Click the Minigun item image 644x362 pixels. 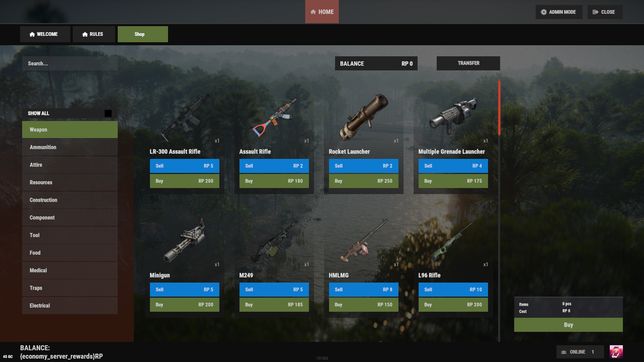tap(184, 241)
